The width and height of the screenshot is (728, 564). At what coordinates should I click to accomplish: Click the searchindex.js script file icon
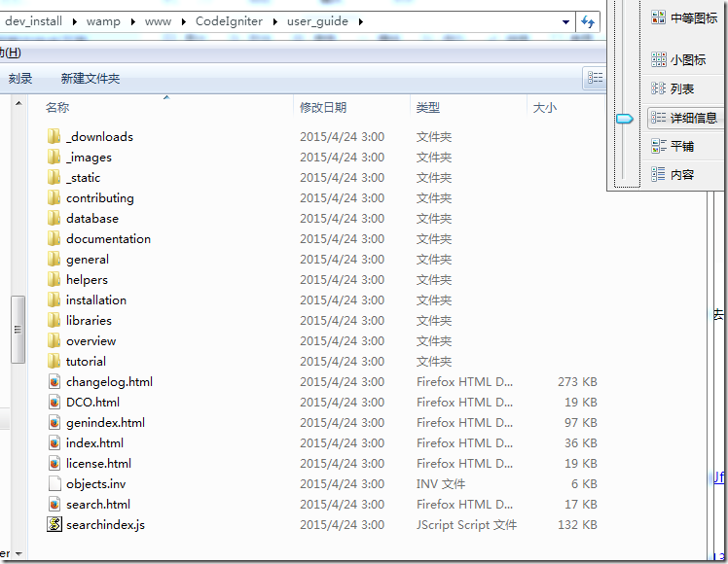click(x=55, y=524)
